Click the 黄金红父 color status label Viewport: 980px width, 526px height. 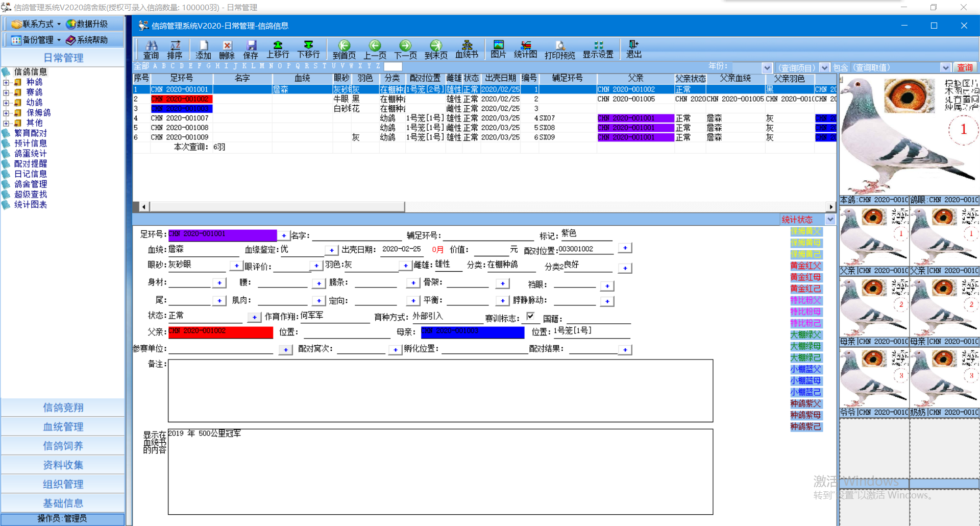(805, 266)
